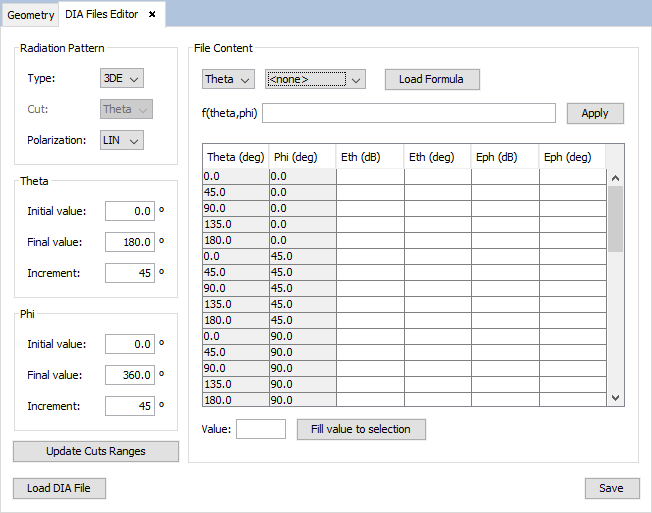Click the table scrollbar down arrow
The width and height of the screenshot is (652, 513).
[x=615, y=398]
